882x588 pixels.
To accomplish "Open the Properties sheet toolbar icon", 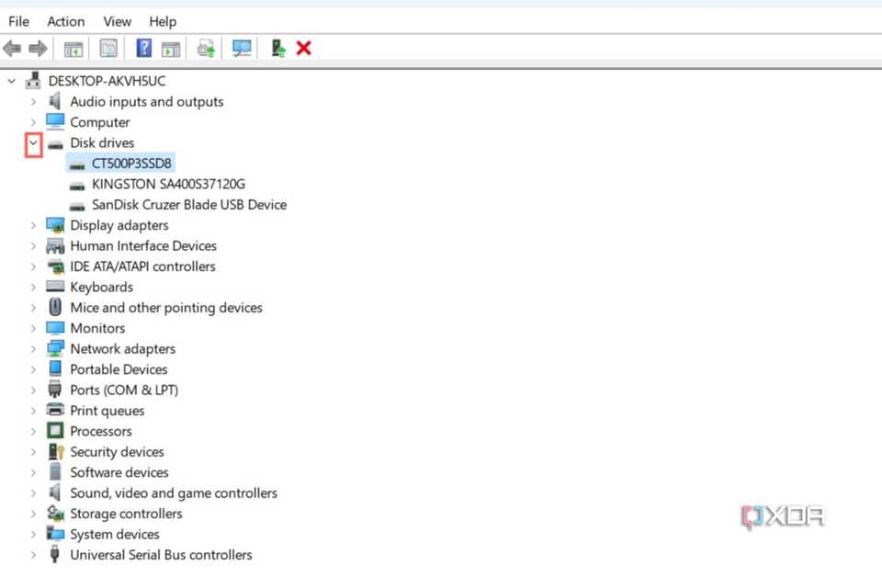I will pos(108,49).
